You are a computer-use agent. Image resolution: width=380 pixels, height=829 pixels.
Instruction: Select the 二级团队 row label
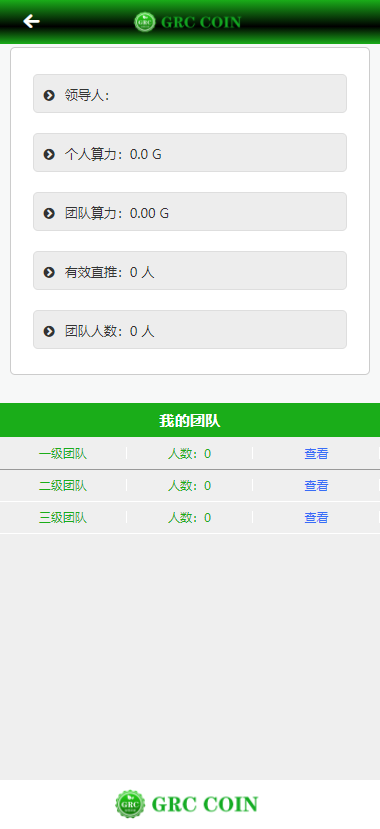click(x=63, y=485)
